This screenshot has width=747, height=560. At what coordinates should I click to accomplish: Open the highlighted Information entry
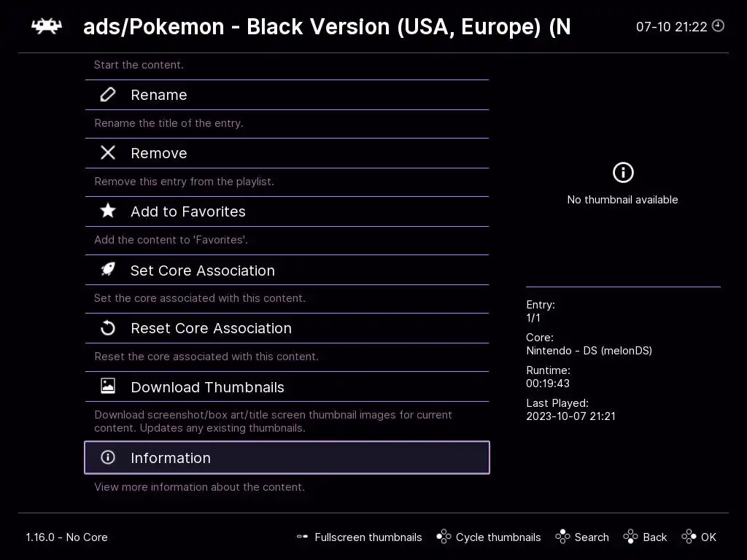[x=287, y=457]
